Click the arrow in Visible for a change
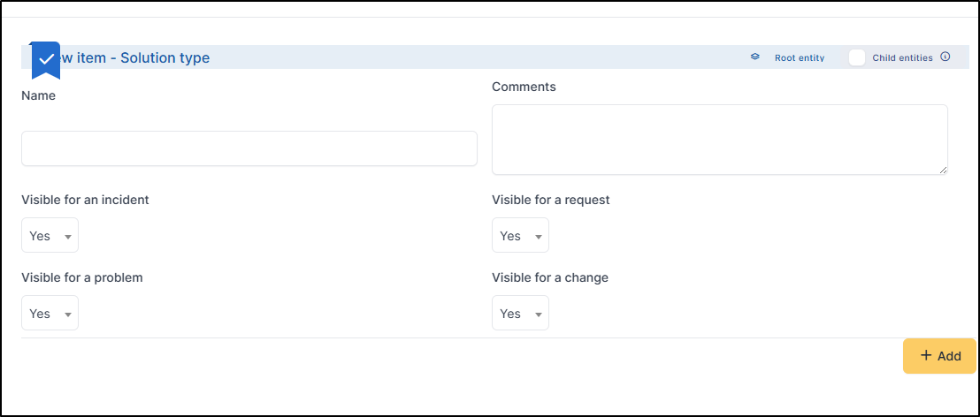Image resolution: width=980 pixels, height=417 pixels. (x=538, y=315)
